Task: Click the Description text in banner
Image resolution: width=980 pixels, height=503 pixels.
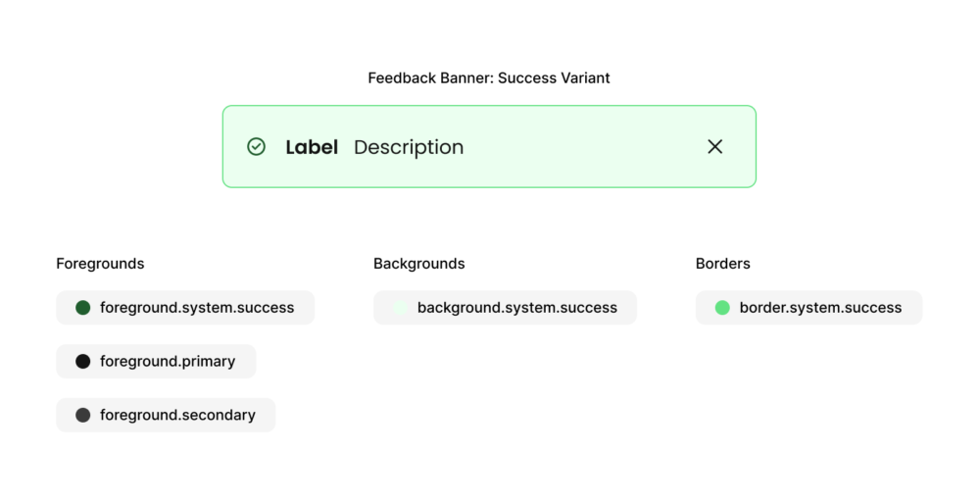Action: click(409, 148)
